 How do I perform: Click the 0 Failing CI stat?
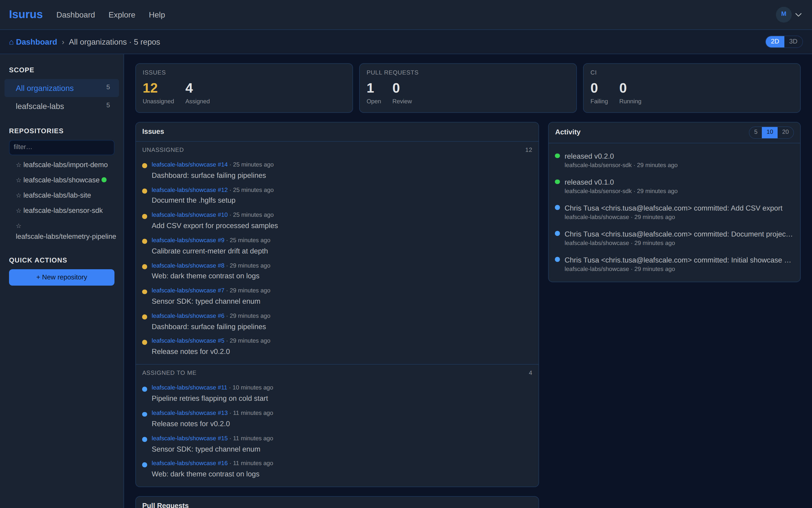(x=599, y=93)
